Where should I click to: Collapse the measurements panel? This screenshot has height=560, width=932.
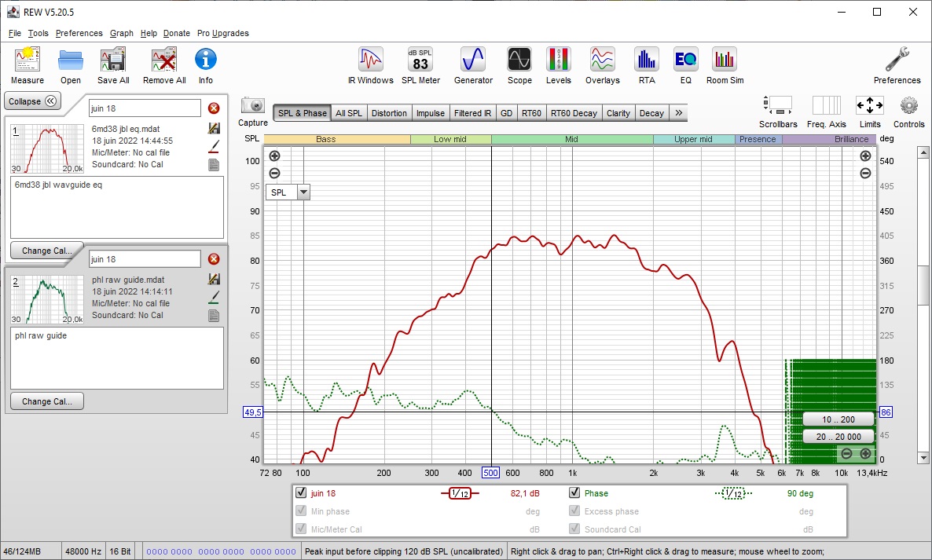33,101
